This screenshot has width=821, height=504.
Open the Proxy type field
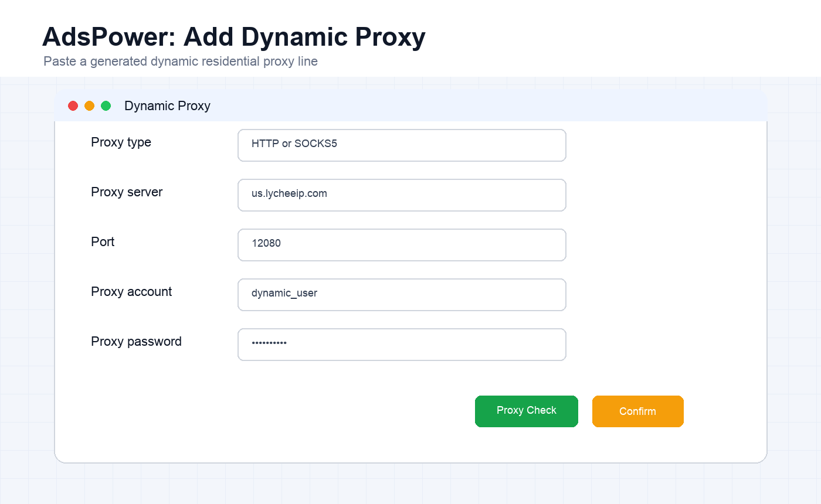coord(402,145)
